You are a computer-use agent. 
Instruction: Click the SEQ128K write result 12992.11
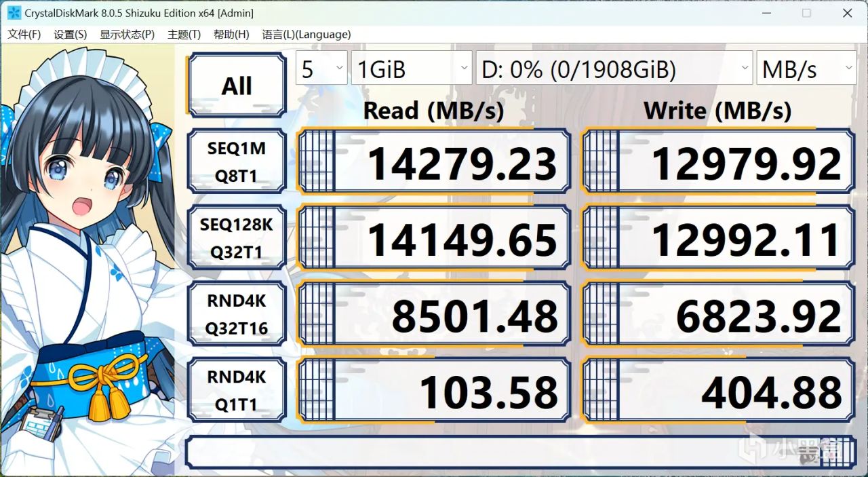pyautogui.click(x=719, y=239)
